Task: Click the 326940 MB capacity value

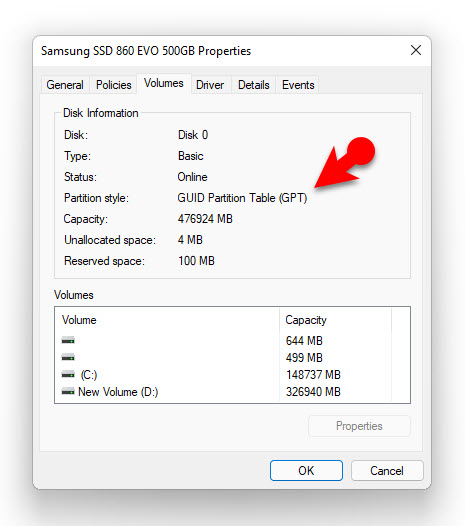Action: click(313, 392)
